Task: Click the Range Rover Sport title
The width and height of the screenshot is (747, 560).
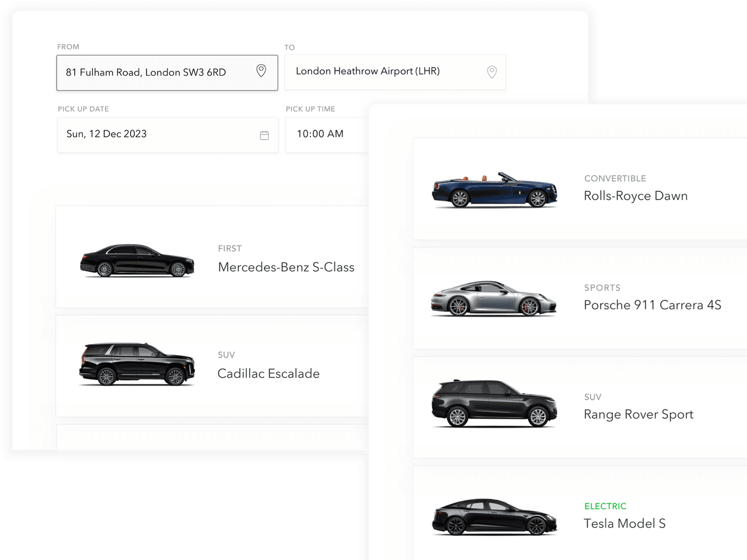Action: 638,415
